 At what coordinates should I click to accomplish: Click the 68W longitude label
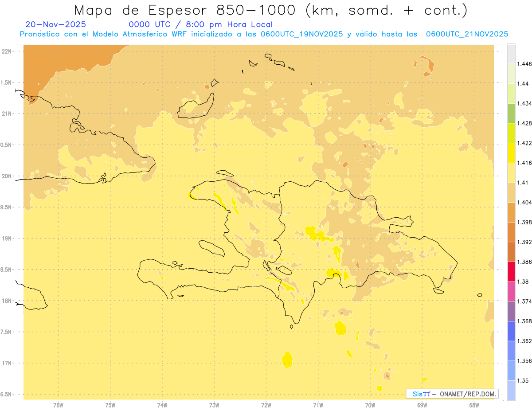coord(474,405)
